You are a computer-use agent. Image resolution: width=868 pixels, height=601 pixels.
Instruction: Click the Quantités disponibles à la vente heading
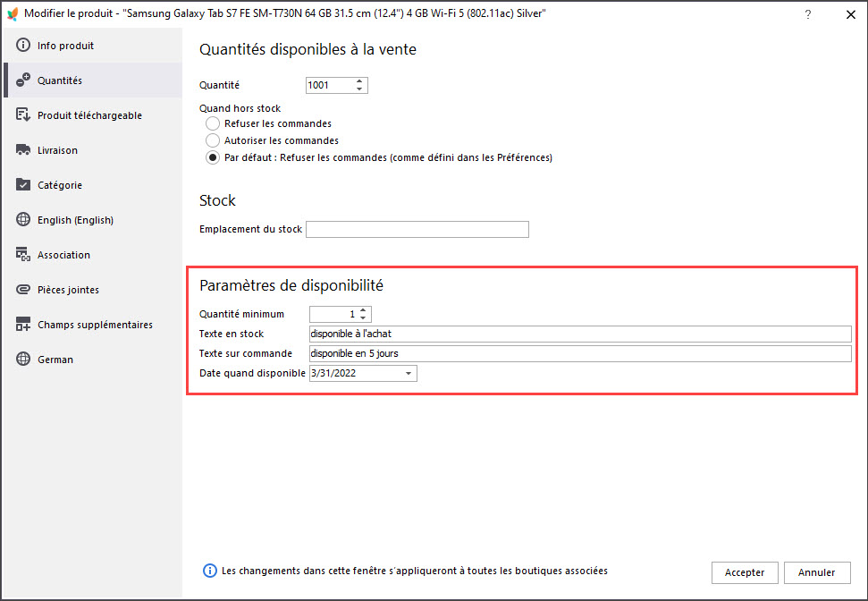pos(308,49)
